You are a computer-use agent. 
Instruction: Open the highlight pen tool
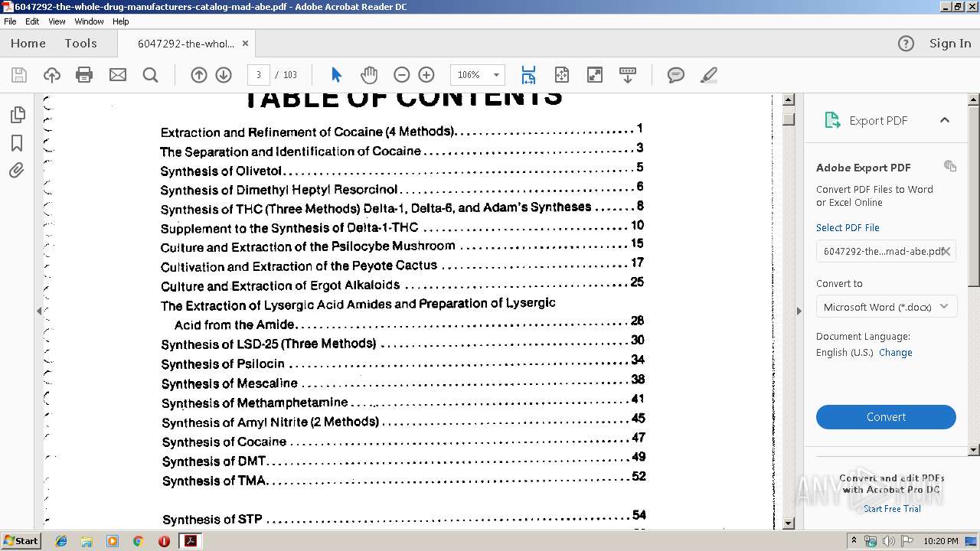coord(709,75)
